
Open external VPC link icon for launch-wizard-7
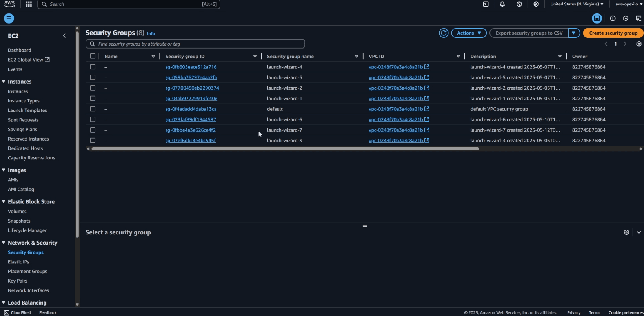pos(427,130)
